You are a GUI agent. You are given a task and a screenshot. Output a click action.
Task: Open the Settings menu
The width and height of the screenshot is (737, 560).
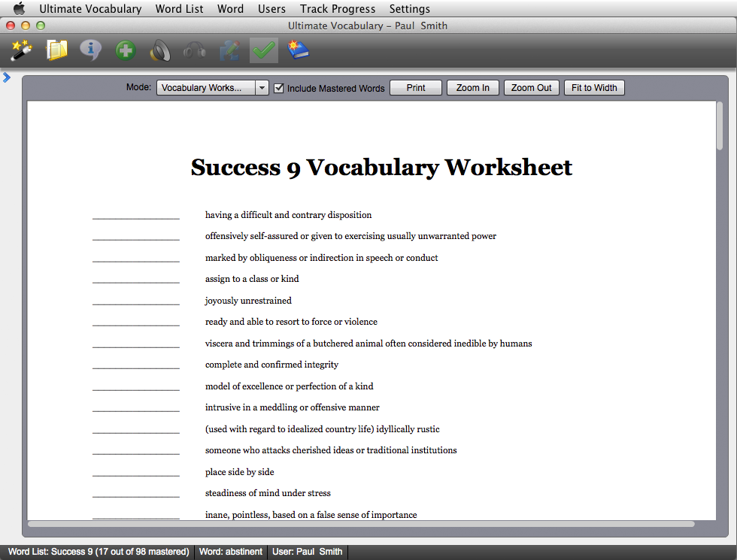[x=409, y=9]
